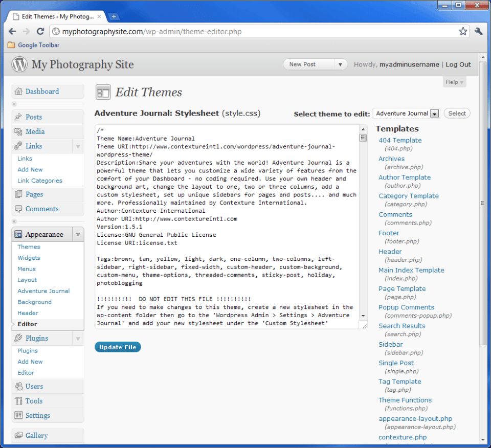Viewport: 491px width, 448px height.
Task: Expand the Help panel
Action: pyautogui.click(x=454, y=82)
